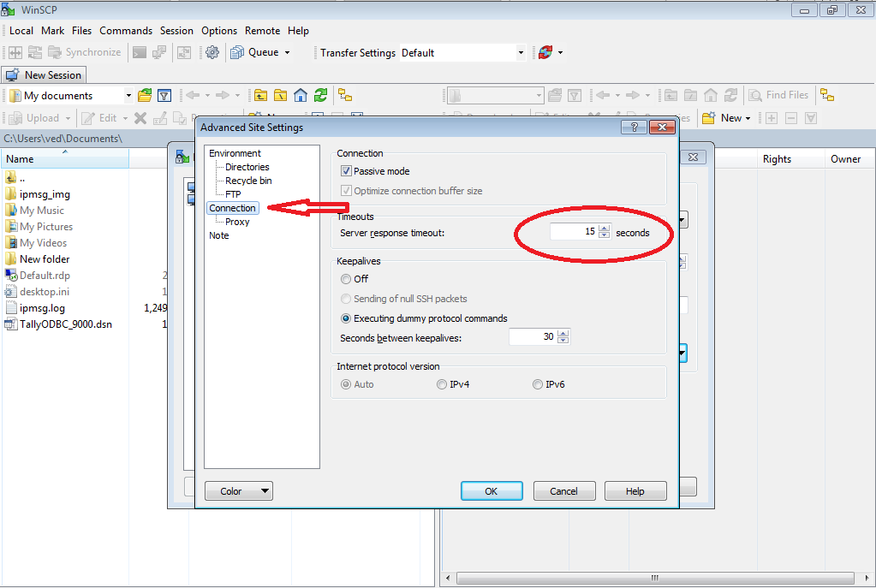The width and height of the screenshot is (876, 588).
Task: Click the Help button in the dialog
Action: (635, 490)
